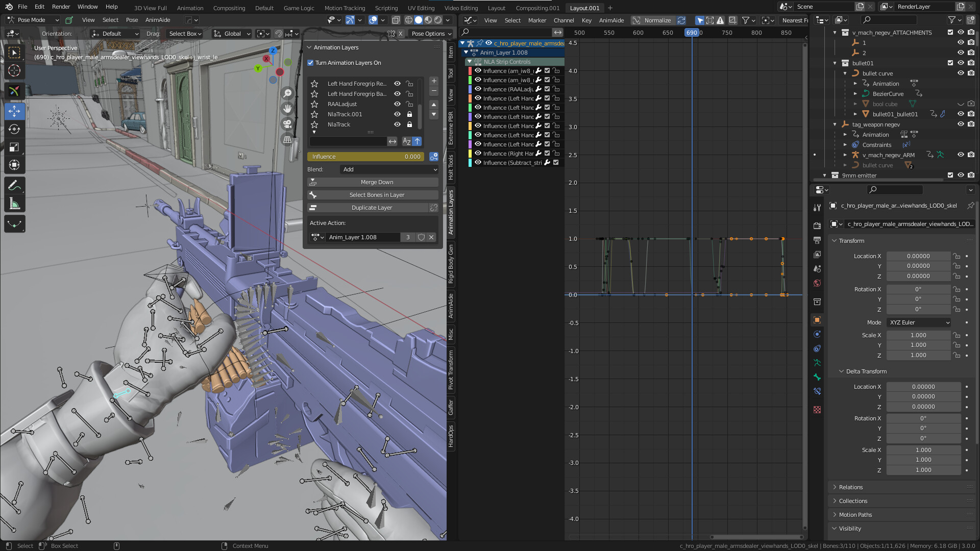Select the Annotate tool
This screenshot has height=551, width=980.
(x=14, y=185)
